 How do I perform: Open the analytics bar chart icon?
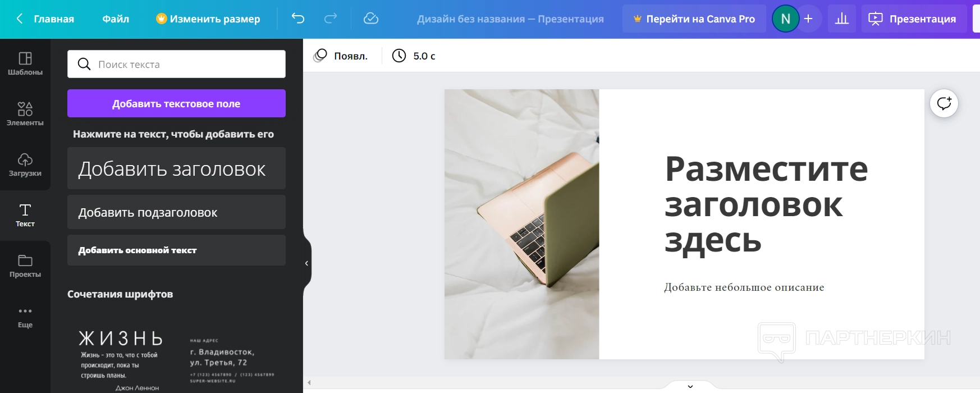point(842,19)
